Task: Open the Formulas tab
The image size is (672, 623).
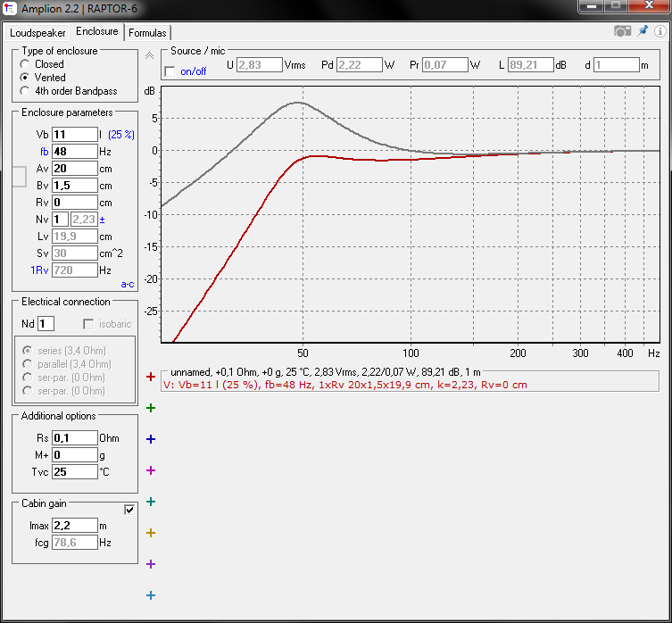Action: (x=147, y=33)
